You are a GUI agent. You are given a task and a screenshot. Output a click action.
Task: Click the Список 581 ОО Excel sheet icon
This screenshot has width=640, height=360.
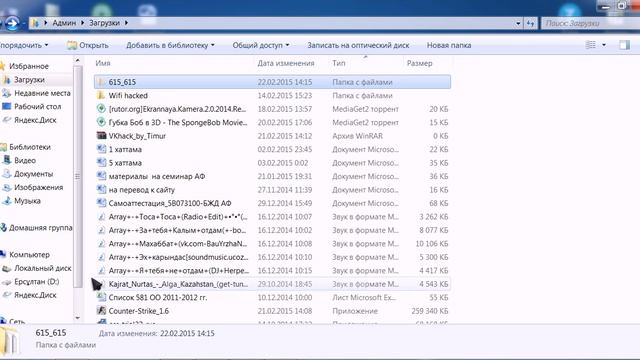pyautogui.click(x=101, y=298)
